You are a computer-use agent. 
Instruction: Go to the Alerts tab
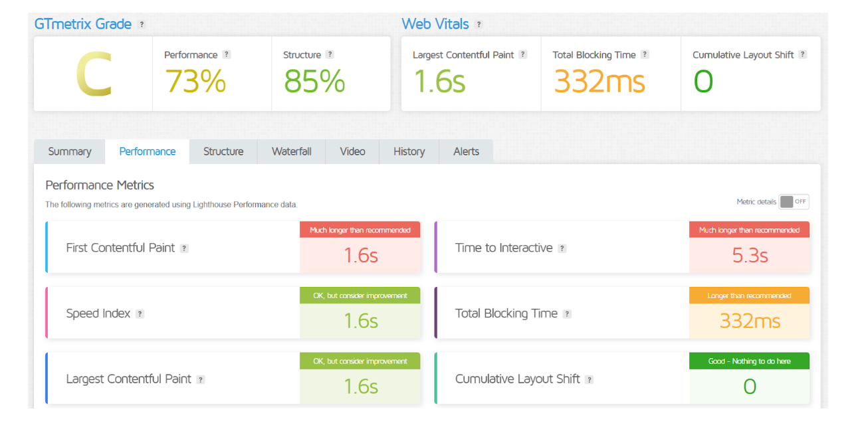pyautogui.click(x=467, y=151)
